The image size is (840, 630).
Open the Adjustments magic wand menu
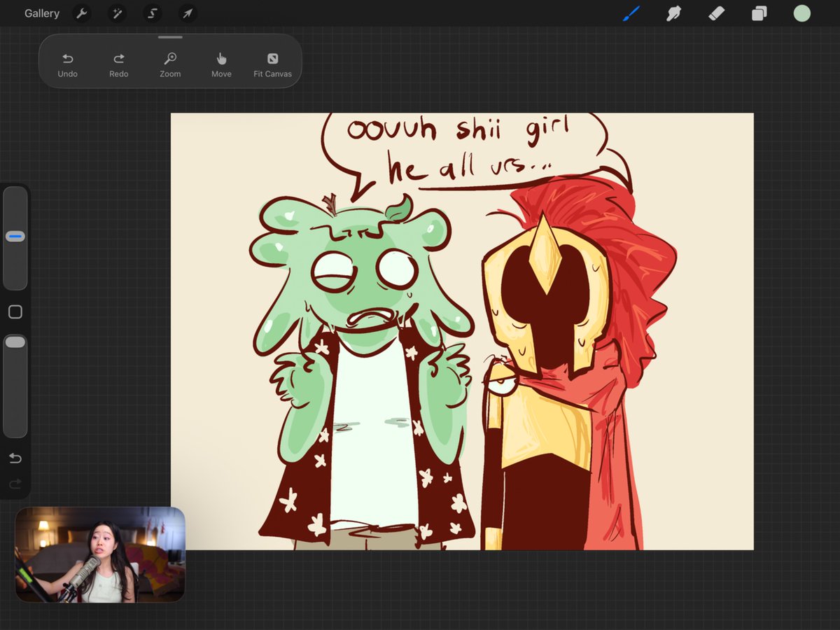(x=117, y=13)
